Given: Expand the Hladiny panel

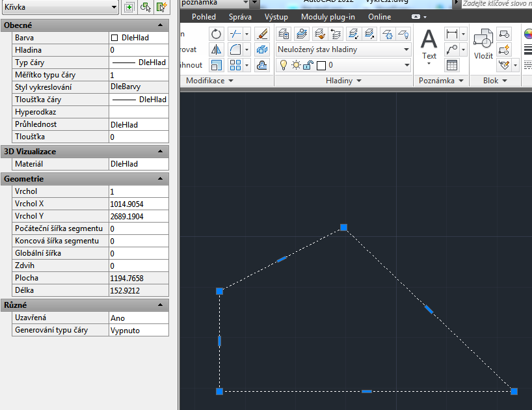Looking at the screenshot, I should 343,81.
